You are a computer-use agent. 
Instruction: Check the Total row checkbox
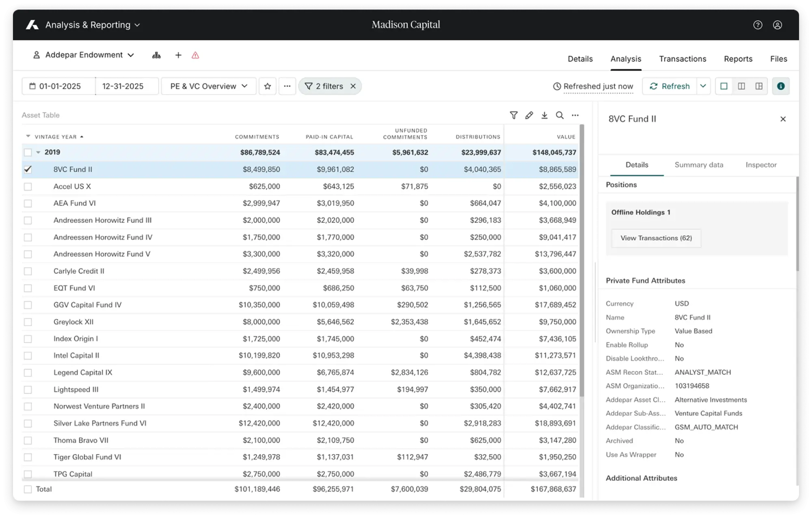click(x=28, y=489)
